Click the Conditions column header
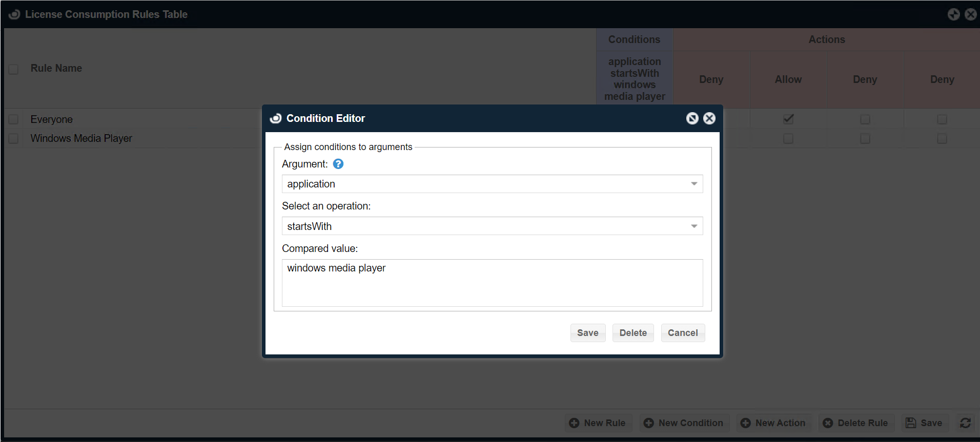This screenshot has height=442, width=980. click(x=634, y=39)
